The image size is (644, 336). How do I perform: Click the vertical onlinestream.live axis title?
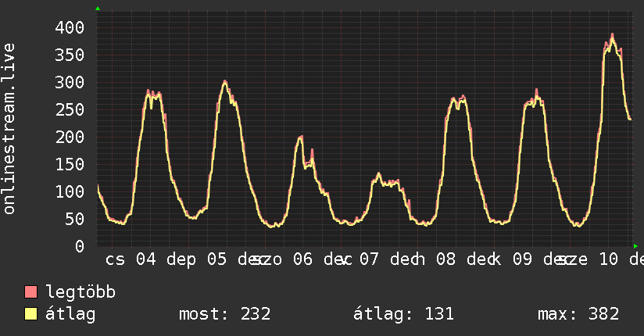click(x=9, y=129)
